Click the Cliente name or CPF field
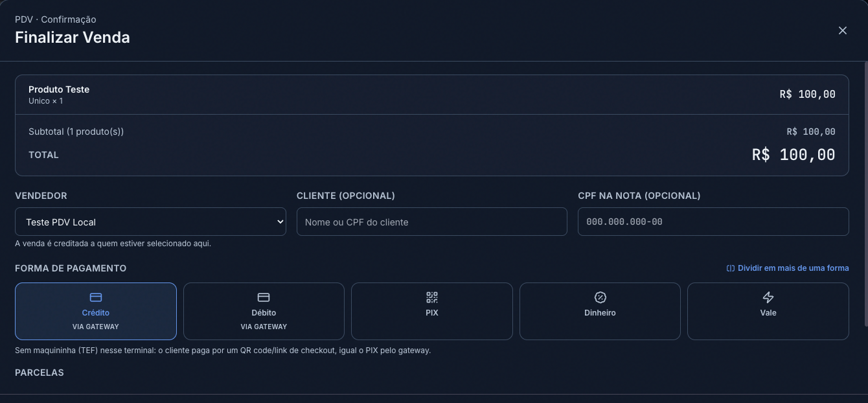 tap(431, 222)
